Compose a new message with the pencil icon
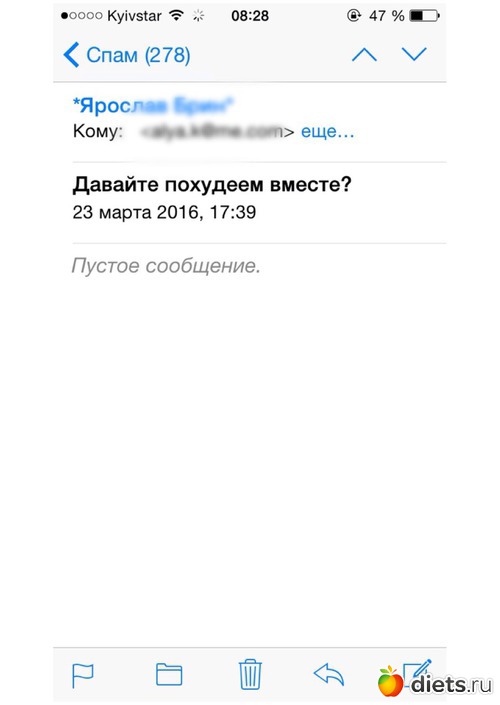The height and width of the screenshot is (705, 500). [x=418, y=671]
